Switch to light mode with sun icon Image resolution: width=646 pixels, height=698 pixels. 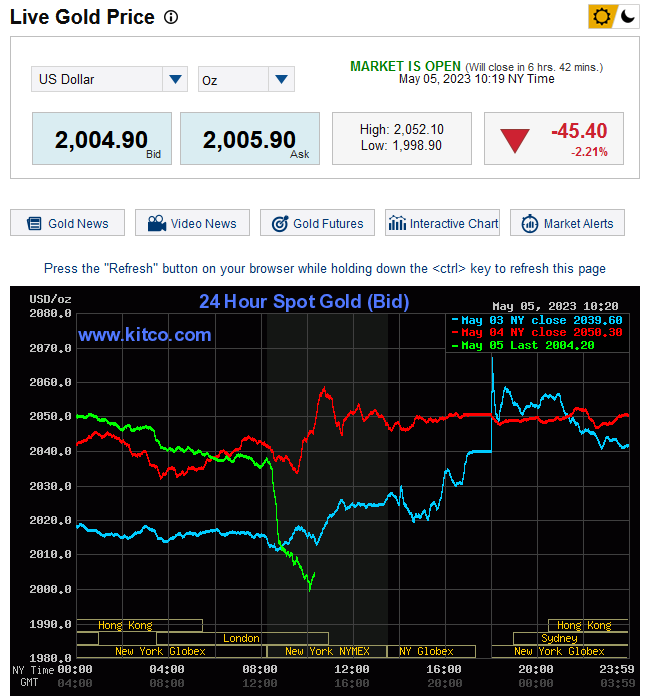pos(601,17)
